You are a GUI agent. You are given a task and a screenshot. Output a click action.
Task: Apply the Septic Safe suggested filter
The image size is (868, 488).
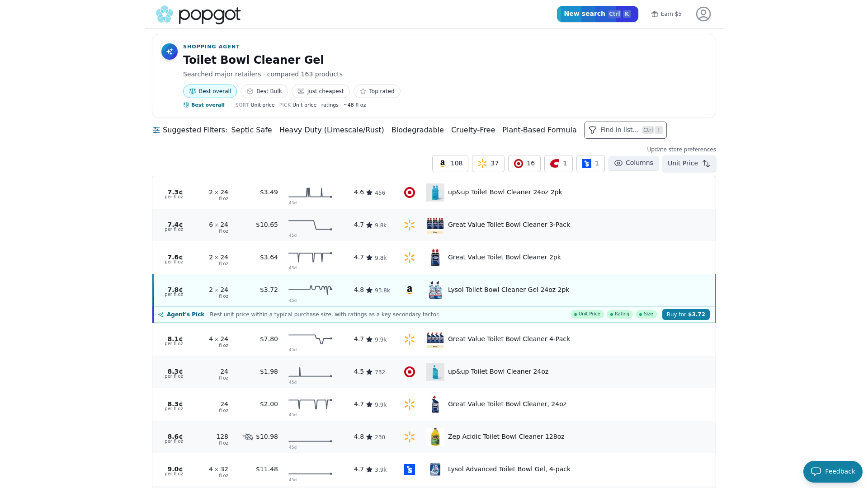[251, 130]
